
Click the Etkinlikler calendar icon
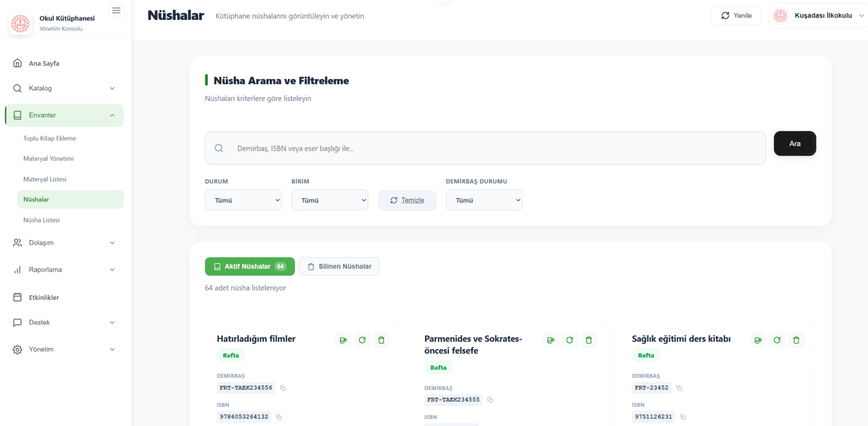17,297
